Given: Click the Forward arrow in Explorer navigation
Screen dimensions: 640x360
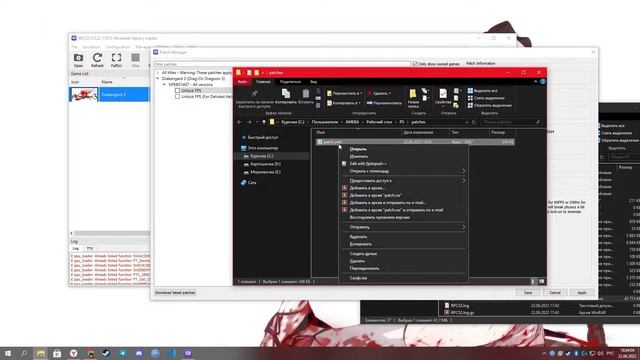Looking at the screenshot, I should [249, 122].
